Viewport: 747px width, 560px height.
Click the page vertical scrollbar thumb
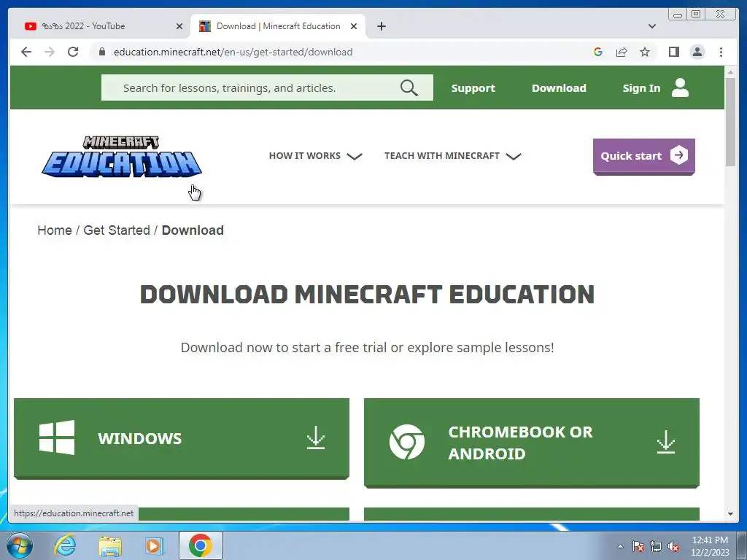(x=730, y=122)
